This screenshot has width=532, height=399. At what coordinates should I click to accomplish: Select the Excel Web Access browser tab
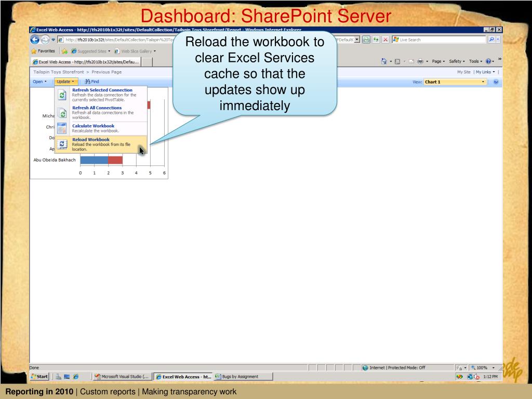(86, 62)
